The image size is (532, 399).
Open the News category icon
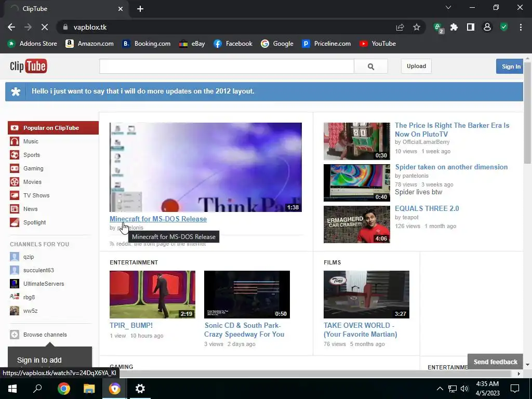click(15, 209)
